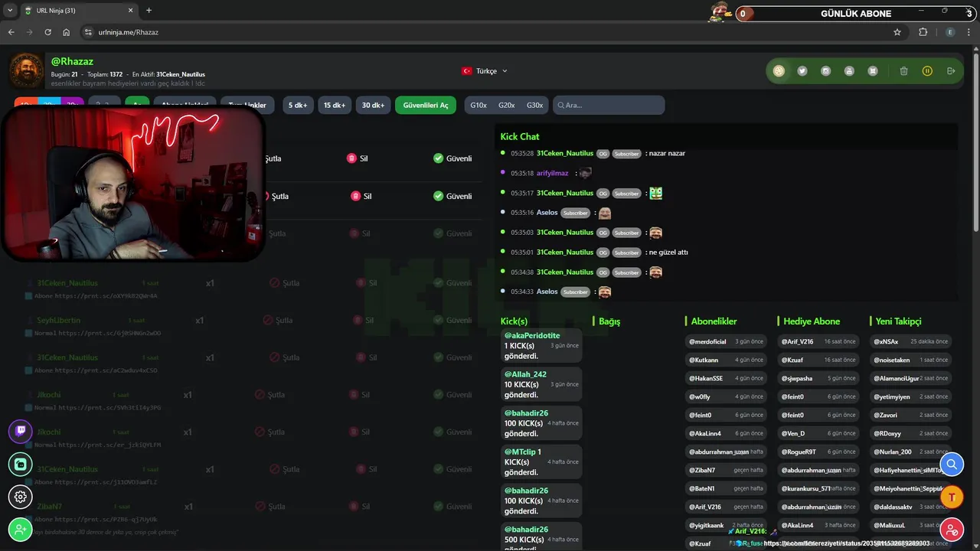
Task: Open the Chrome three-dot menu
Action: [970, 32]
